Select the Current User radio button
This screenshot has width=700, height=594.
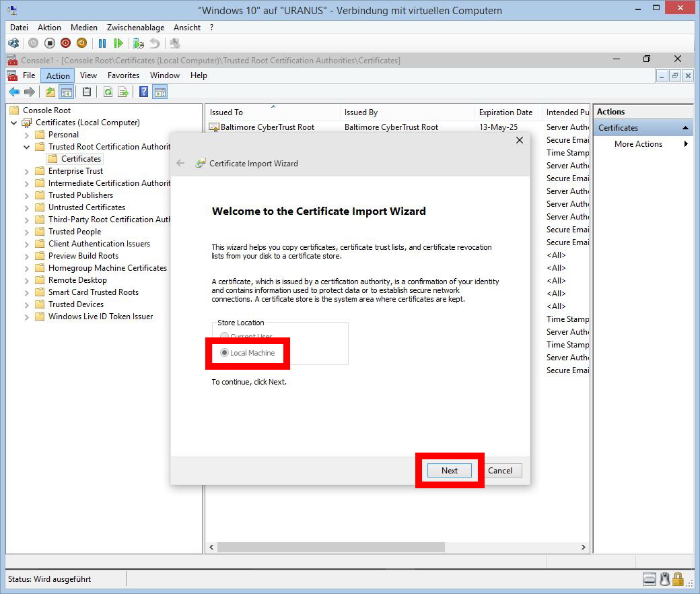225,336
